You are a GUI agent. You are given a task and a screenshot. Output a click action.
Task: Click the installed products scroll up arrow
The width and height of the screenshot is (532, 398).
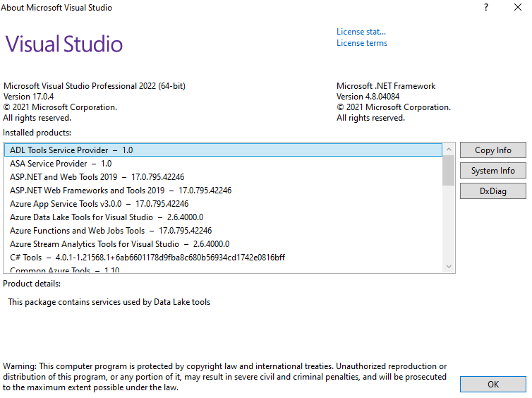click(449, 150)
